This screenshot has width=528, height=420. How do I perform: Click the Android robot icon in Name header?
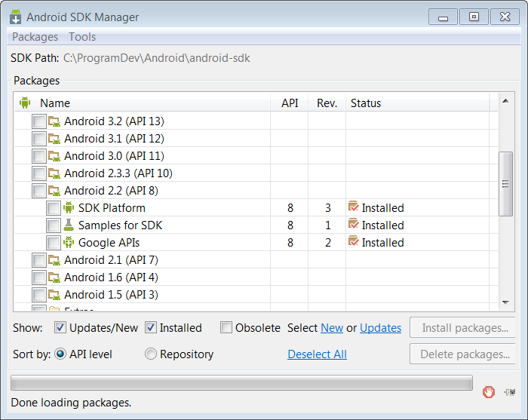pyautogui.click(x=25, y=103)
